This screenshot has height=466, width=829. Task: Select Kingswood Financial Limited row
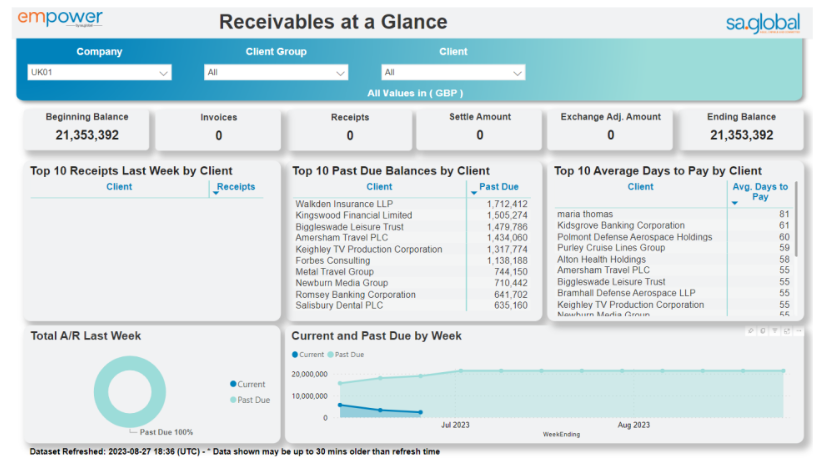pyautogui.click(x=411, y=215)
